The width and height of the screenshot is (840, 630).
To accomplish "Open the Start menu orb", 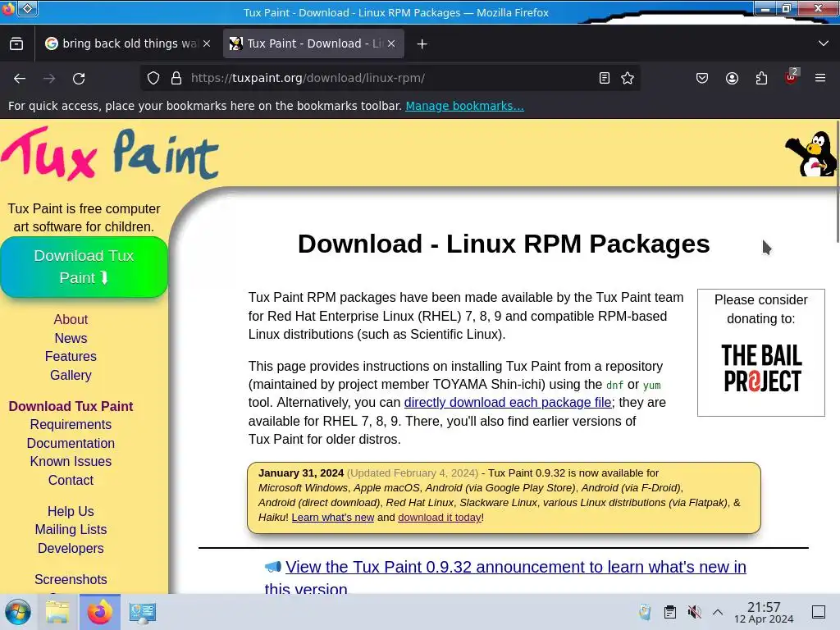I will [x=18, y=612].
